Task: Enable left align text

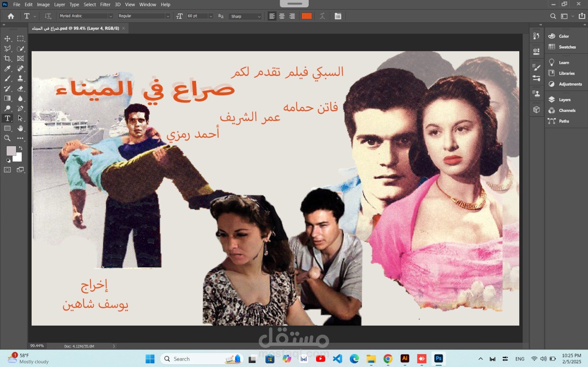Action: pos(272,16)
